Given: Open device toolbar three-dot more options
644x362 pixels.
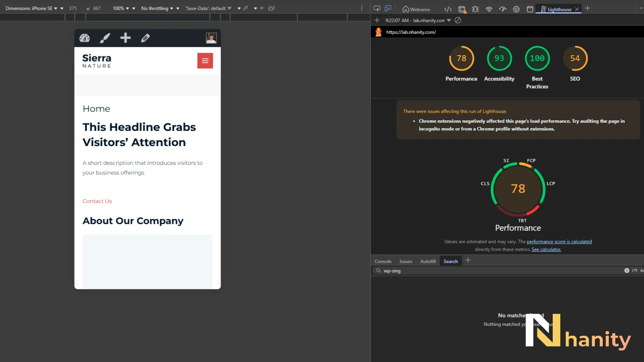Looking at the screenshot, I should click(362, 8).
